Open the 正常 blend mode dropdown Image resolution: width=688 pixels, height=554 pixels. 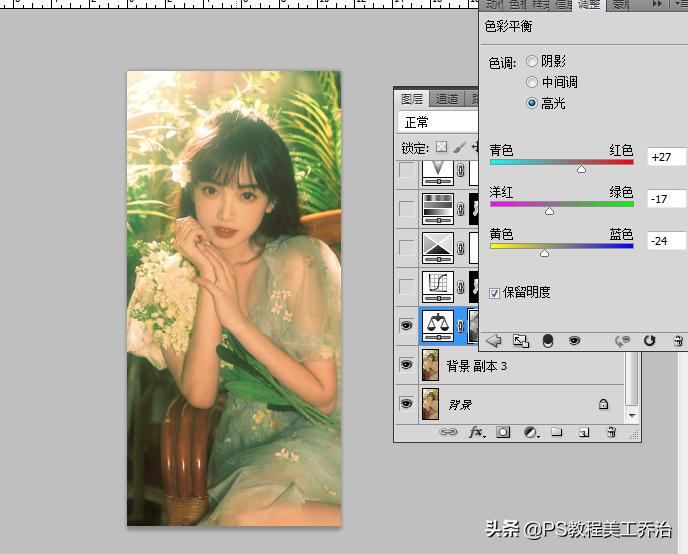(x=438, y=122)
